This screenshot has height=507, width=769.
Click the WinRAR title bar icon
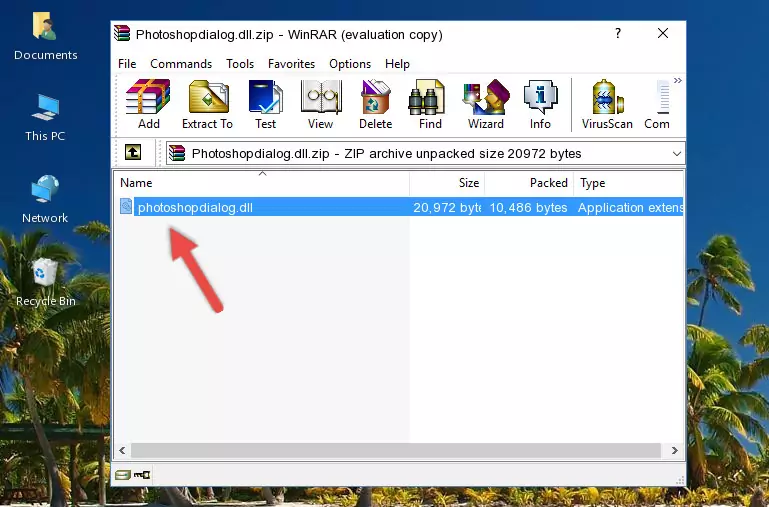coord(122,33)
